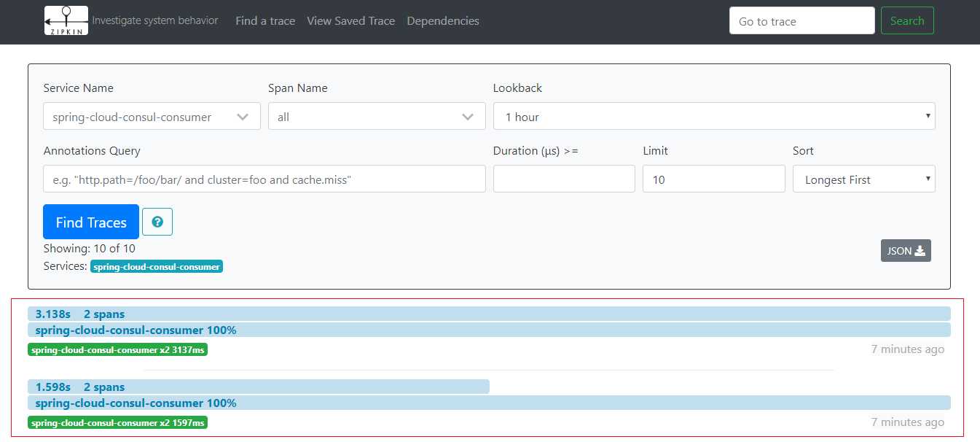
Task: Download traces with the JSON button
Action: click(906, 250)
